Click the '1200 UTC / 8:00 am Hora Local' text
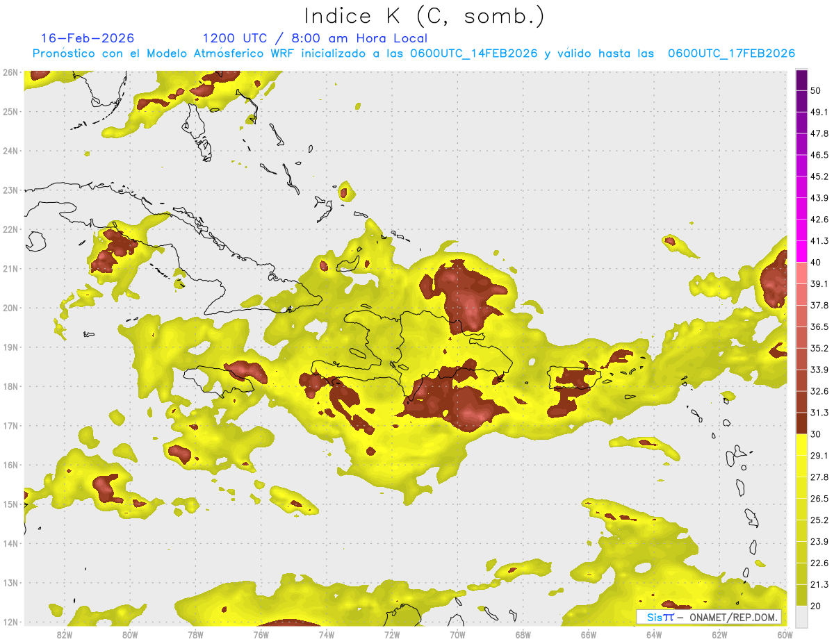The width and height of the screenshot is (834, 644). tap(315, 38)
